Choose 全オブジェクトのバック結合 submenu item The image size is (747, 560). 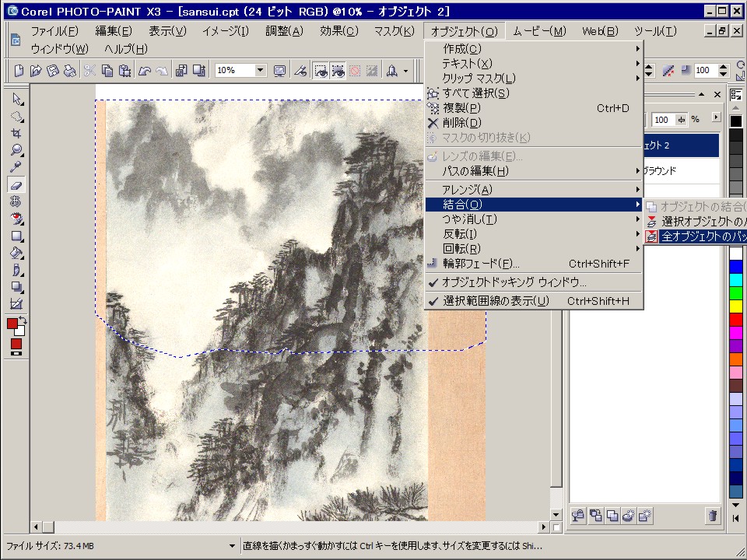coord(696,236)
